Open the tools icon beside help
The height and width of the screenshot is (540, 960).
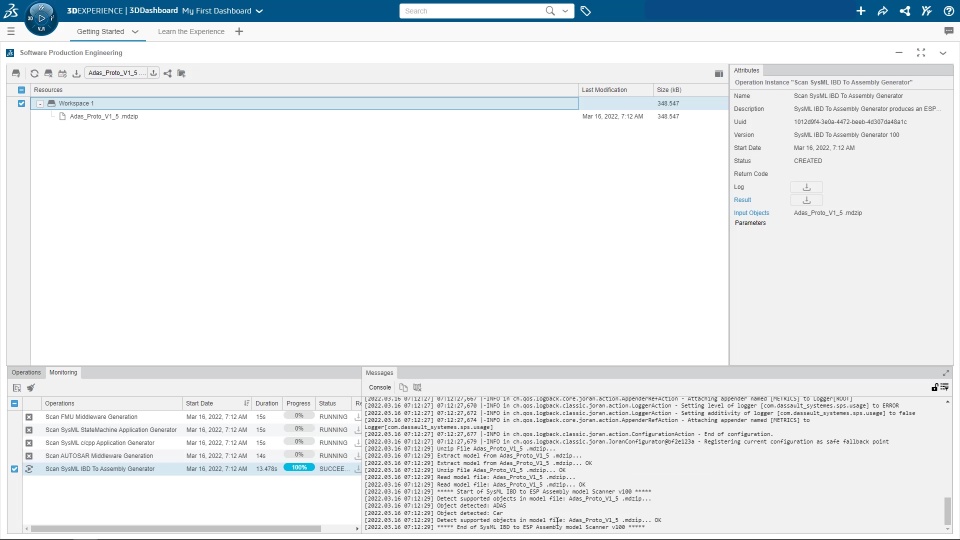(x=926, y=11)
